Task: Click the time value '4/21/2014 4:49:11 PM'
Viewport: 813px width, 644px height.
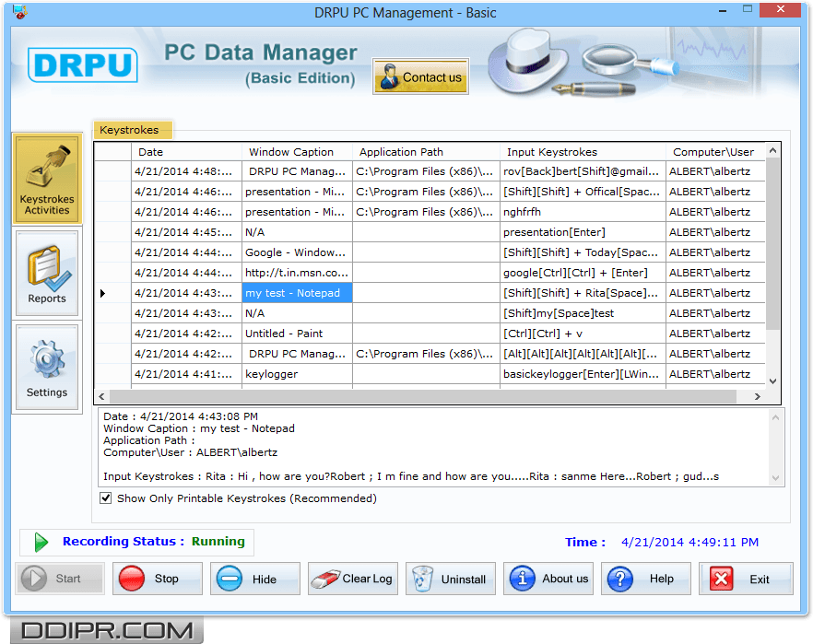Action: click(689, 543)
